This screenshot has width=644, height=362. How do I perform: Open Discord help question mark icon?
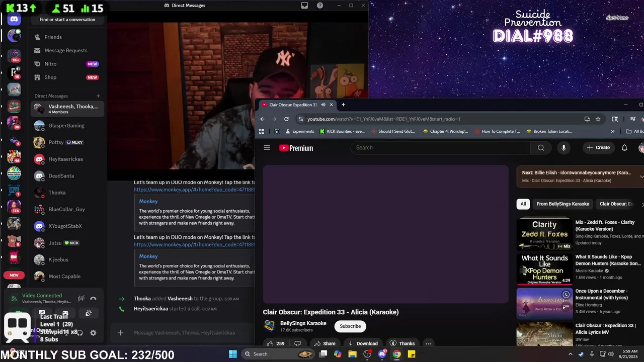coord(320,6)
